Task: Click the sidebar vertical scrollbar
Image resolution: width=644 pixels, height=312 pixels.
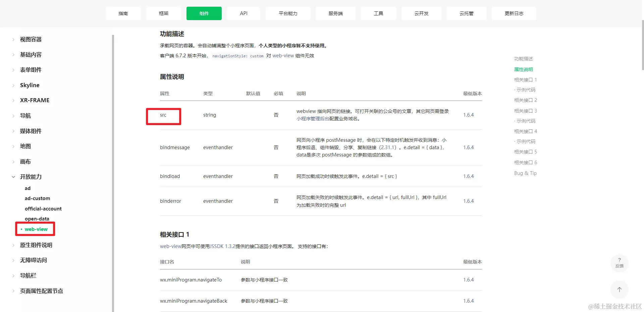Action: click(x=113, y=173)
